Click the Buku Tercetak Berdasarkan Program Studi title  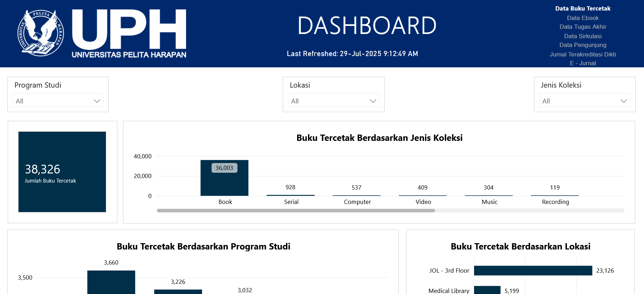pyautogui.click(x=204, y=246)
